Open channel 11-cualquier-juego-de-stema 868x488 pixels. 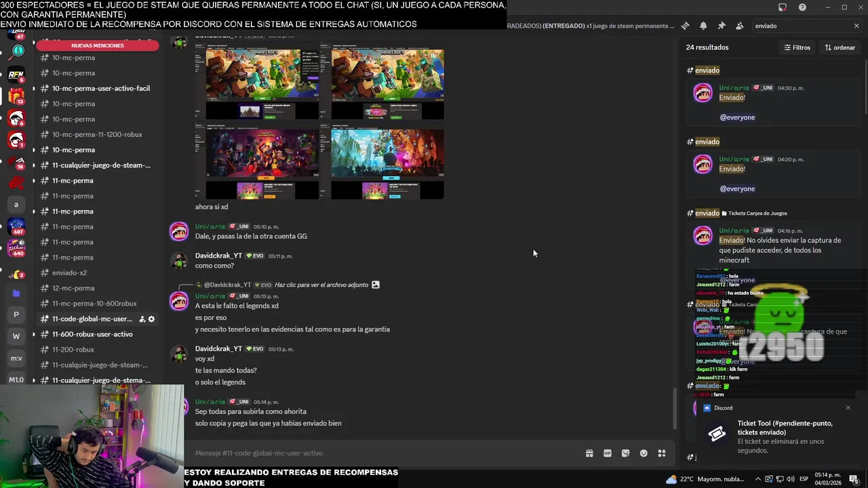point(97,380)
